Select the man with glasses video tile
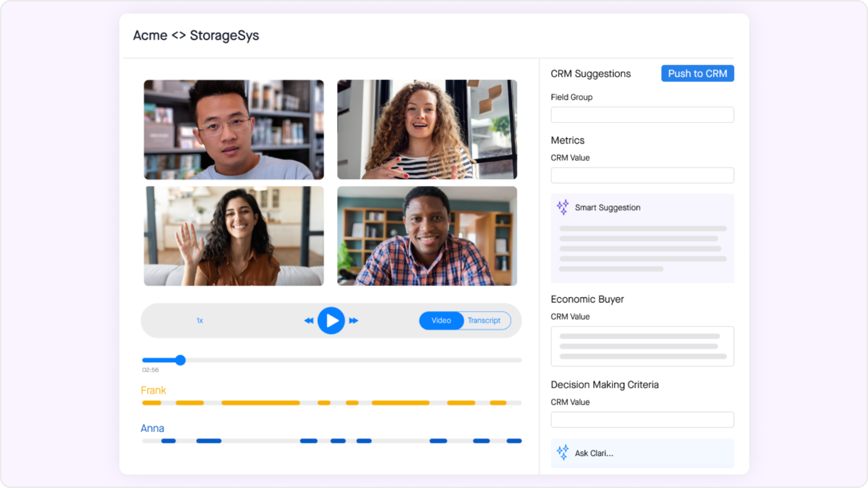Screen dimensions: 868x488 click(234, 129)
